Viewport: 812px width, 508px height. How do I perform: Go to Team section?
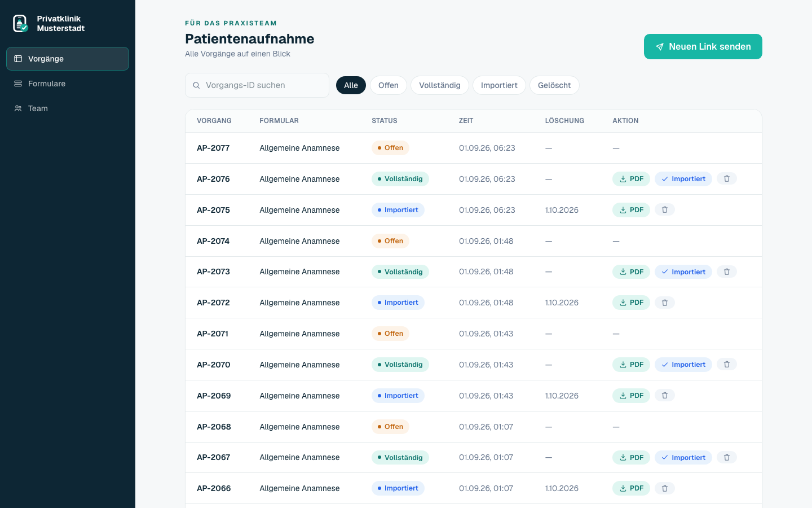tap(68, 108)
